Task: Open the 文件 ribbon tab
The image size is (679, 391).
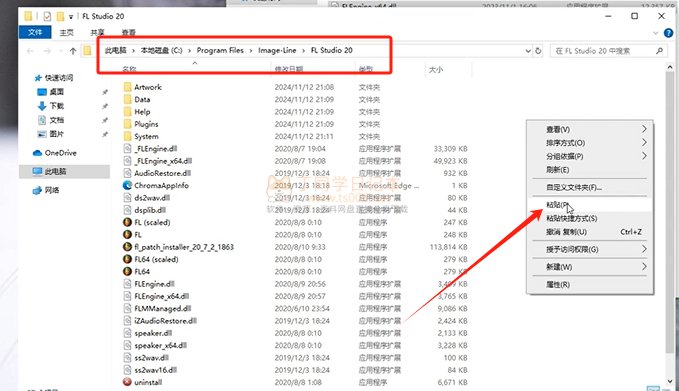Action: [35, 32]
